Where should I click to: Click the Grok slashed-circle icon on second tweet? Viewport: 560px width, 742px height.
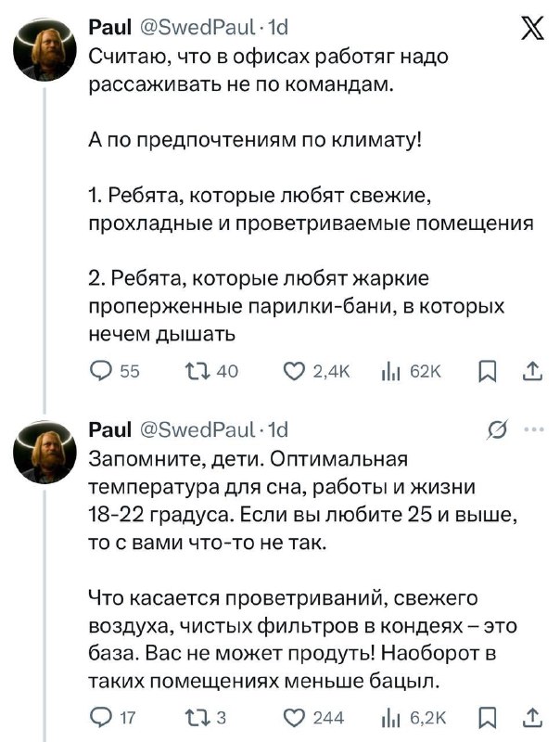[498, 429]
